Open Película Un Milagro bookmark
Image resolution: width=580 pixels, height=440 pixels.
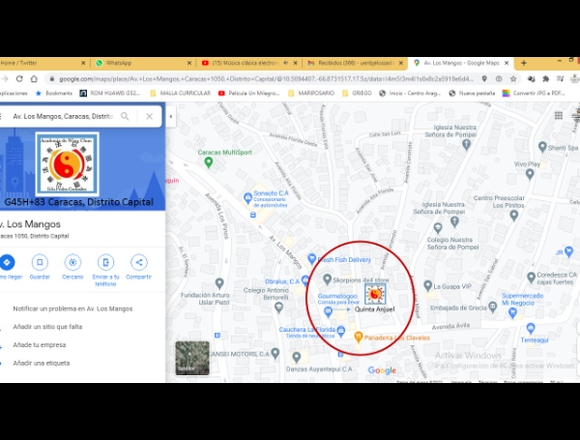click(x=249, y=93)
